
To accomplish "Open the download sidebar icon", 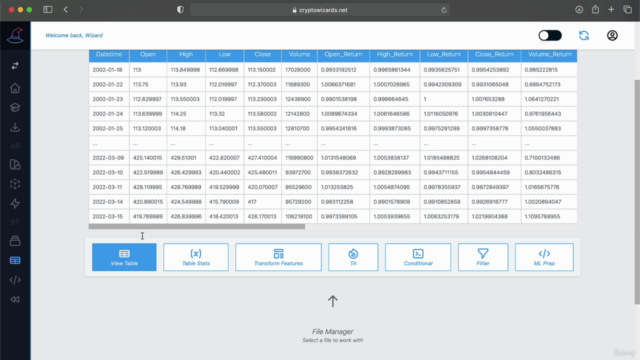I will (x=15, y=127).
